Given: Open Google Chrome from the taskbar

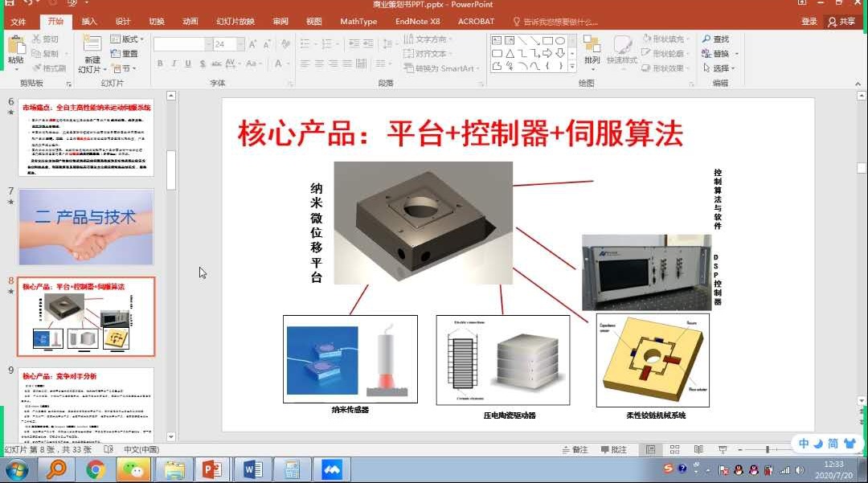Looking at the screenshot, I should (x=95, y=470).
